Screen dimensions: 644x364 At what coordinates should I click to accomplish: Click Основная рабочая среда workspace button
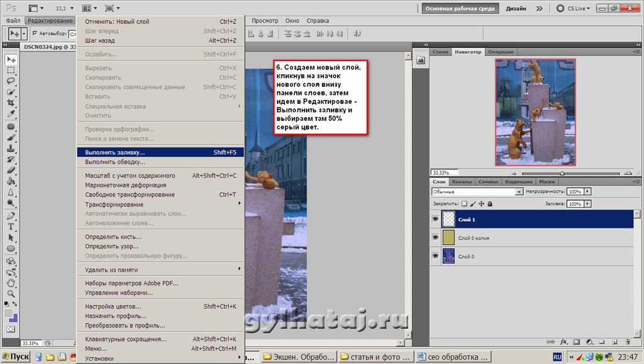point(461,9)
